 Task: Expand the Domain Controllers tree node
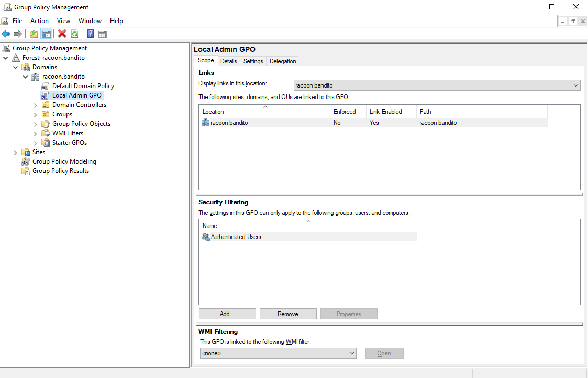(35, 104)
